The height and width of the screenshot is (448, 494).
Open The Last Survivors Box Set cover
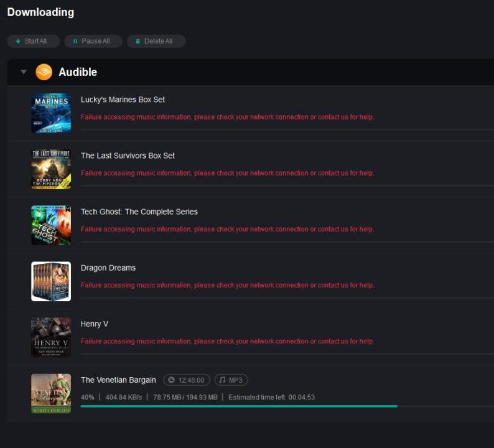51,169
